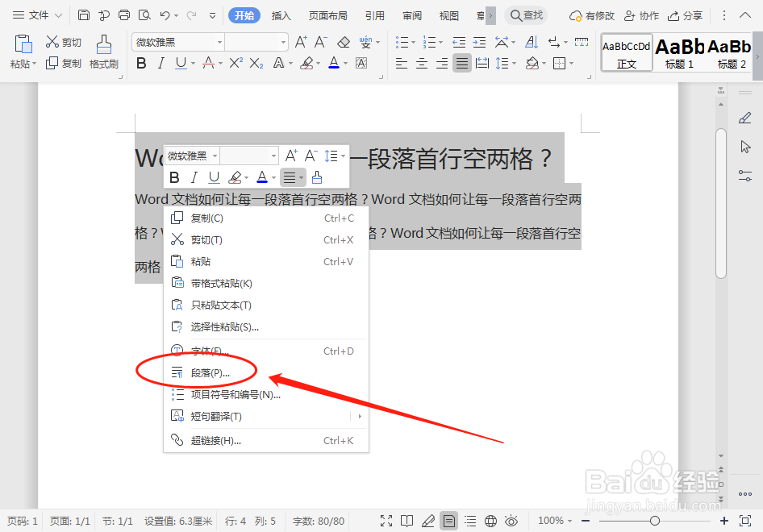This screenshot has height=532, width=763.
Task: Open the font name dropdown in ribbon
Action: coord(219,42)
